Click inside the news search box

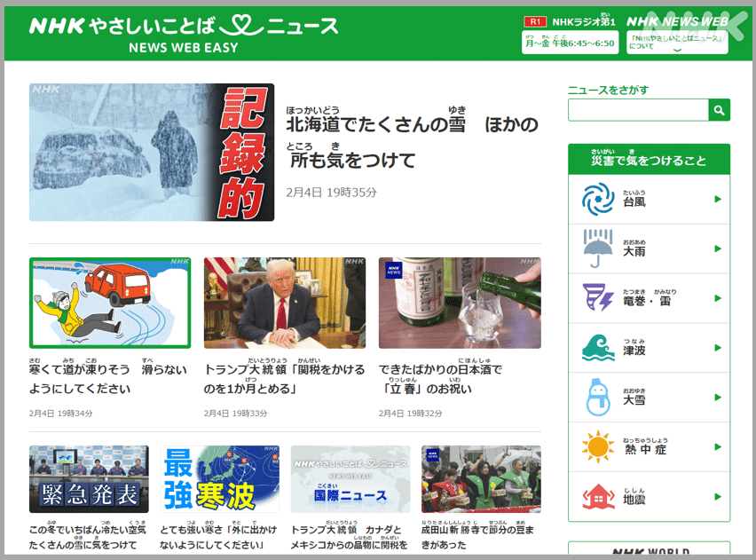(x=636, y=110)
